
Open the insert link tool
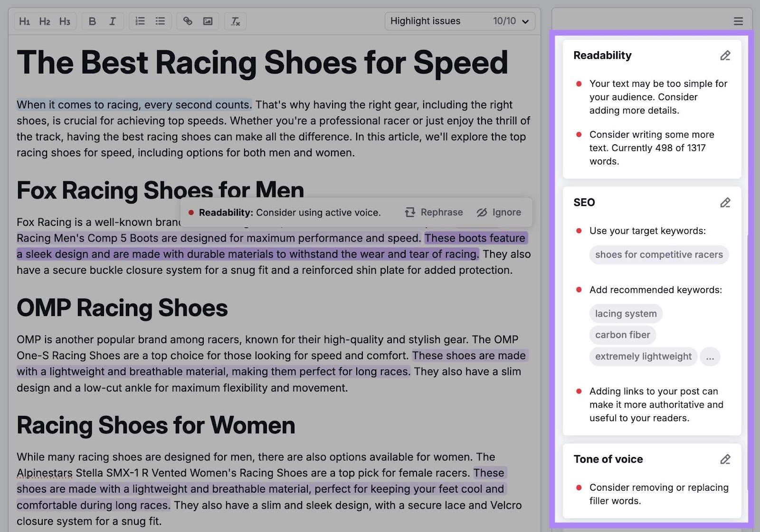[188, 21]
